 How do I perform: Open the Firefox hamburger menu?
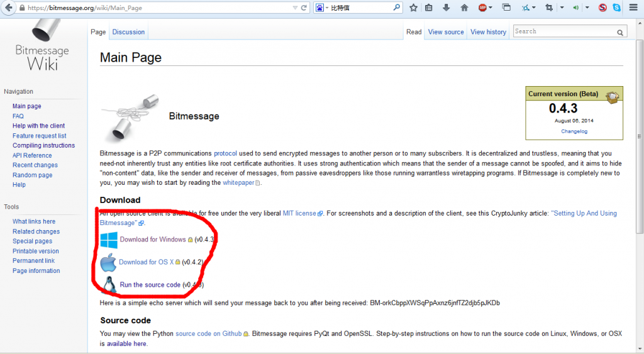(633, 8)
